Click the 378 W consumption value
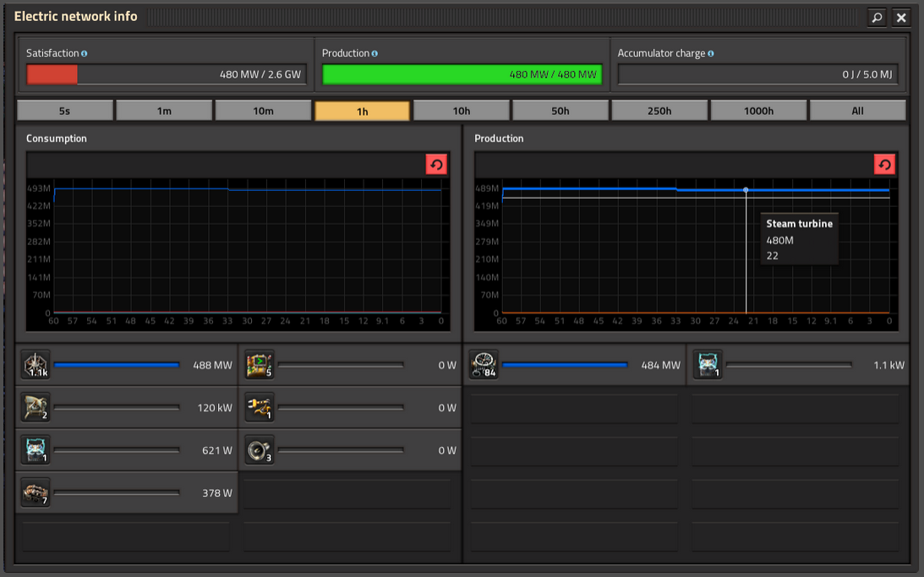Screen dimensions: 924x577 [x=217, y=493]
